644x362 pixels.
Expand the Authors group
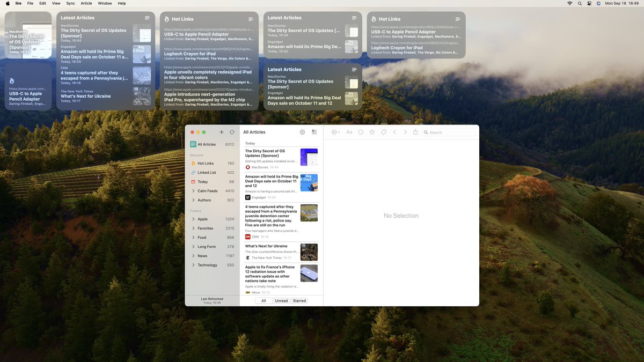[x=193, y=200]
